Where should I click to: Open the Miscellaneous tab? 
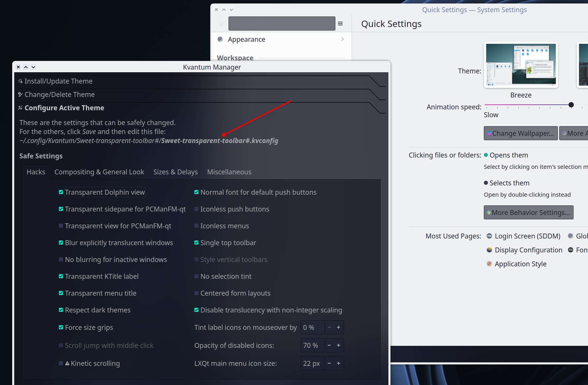click(229, 172)
